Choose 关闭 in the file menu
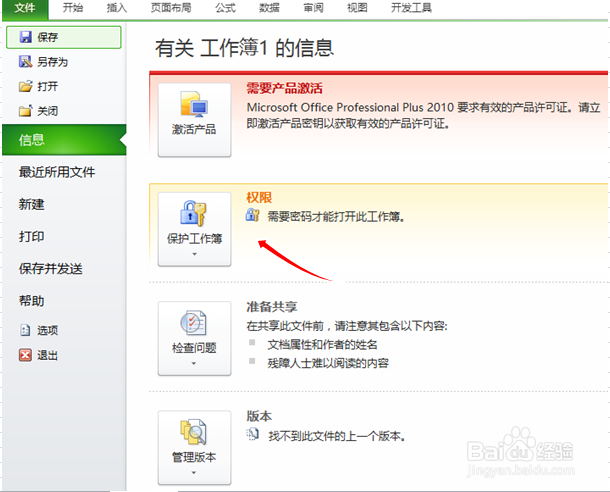The height and width of the screenshot is (492, 610). (47, 111)
